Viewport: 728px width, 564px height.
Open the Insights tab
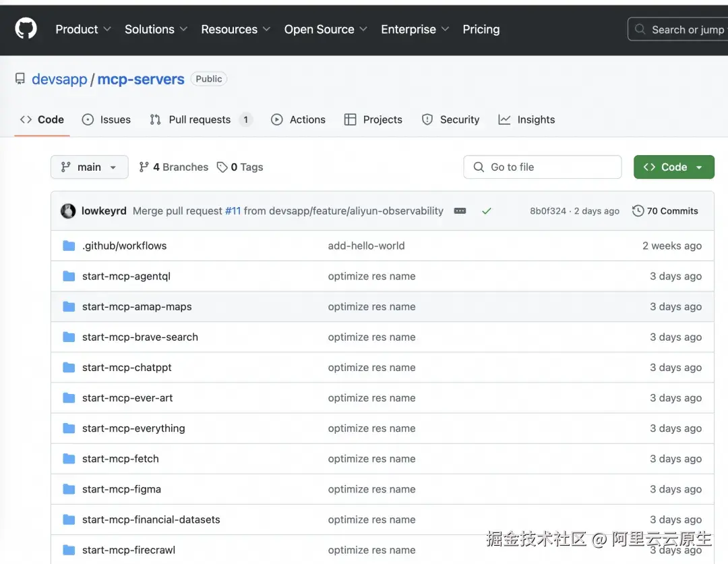point(526,119)
